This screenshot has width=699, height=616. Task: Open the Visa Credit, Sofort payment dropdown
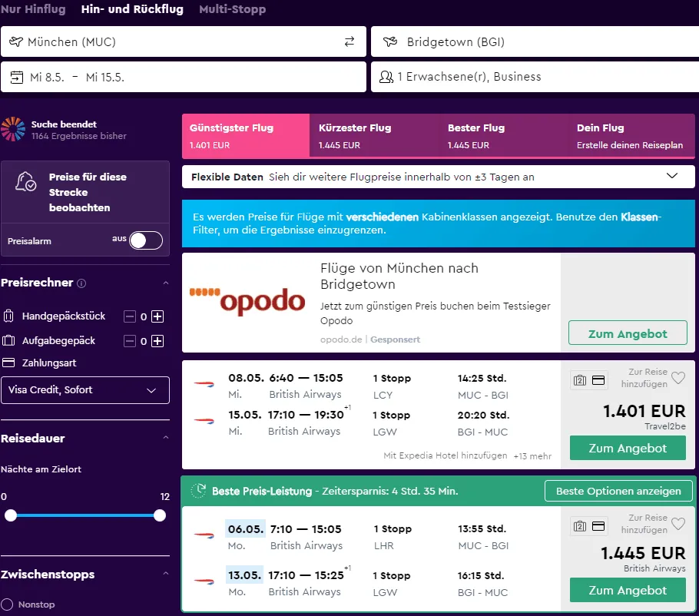(85, 390)
